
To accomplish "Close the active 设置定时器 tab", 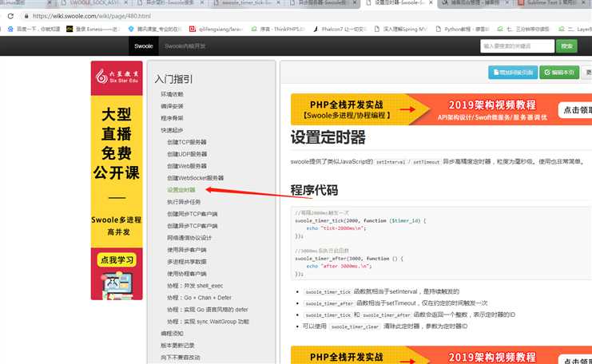I will pyautogui.click(x=431, y=2).
